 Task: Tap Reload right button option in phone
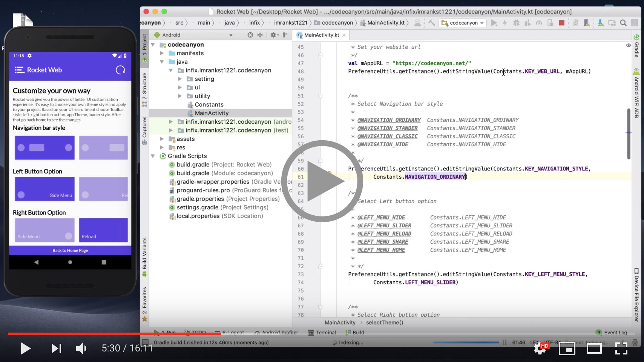pyautogui.click(x=103, y=230)
